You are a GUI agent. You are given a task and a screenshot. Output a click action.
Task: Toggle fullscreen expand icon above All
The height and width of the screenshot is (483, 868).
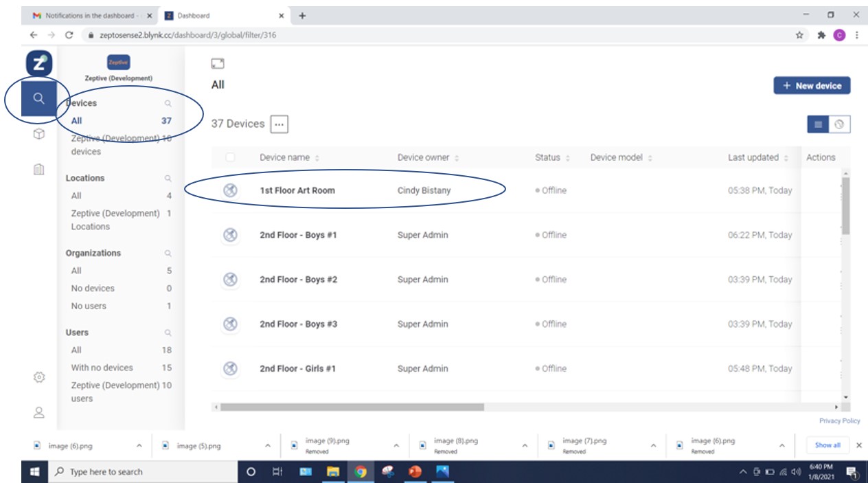[x=218, y=63]
